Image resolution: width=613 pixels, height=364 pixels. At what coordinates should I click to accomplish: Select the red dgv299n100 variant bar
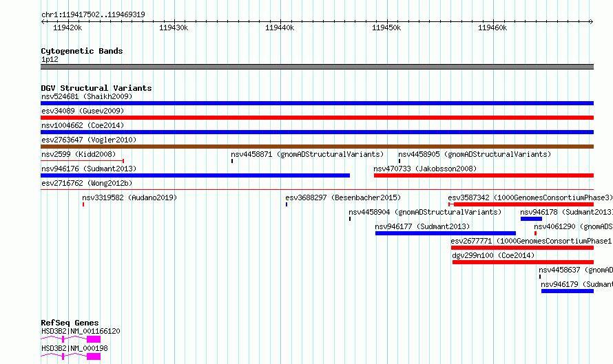(x=523, y=262)
